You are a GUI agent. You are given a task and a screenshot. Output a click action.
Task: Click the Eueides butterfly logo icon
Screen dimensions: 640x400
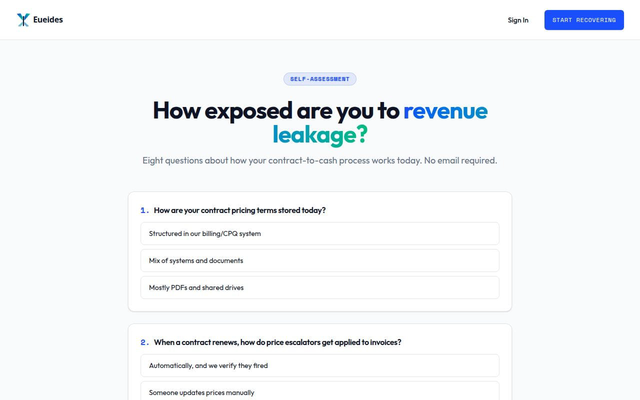[23, 20]
